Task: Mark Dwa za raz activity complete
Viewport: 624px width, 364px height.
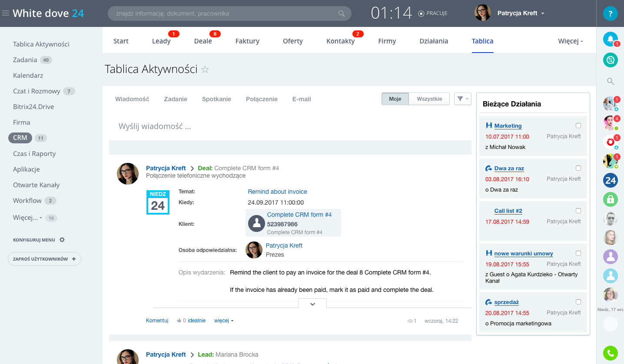Action: 578,168
